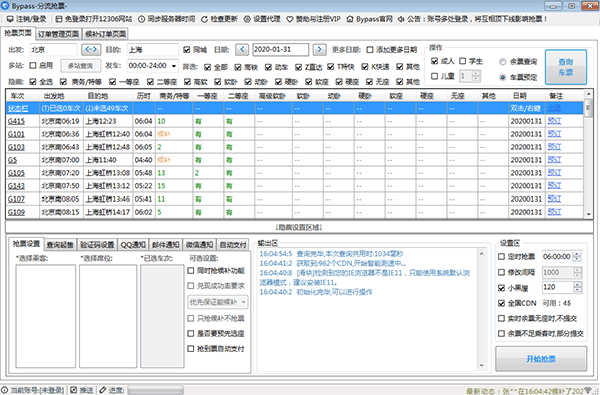Toggle the T特快 filter checkbox
Screen dimensions: 600x395
pyautogui.click(x=331, y=67)
